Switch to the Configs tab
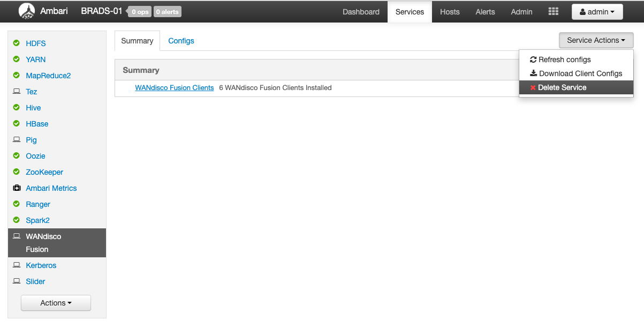The width and height of the screenshot is (644, 327). click(x=181, y=41)
